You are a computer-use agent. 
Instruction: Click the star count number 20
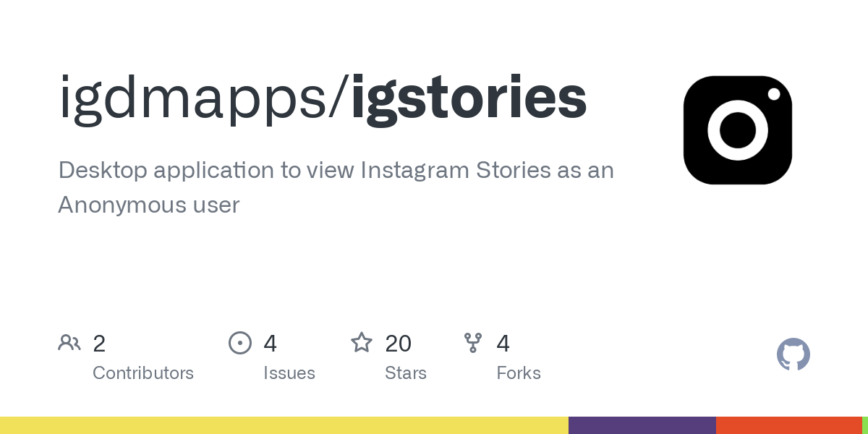[x=399, y=344]
